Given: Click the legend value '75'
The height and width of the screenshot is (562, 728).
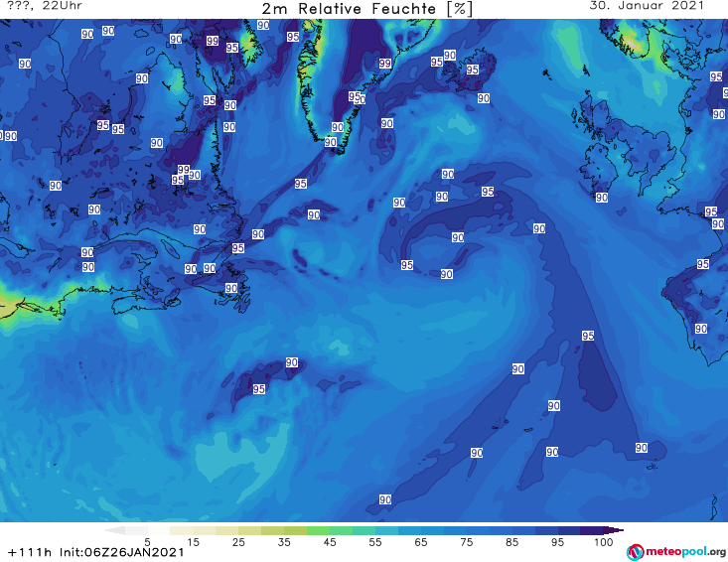Looking at the screenshot, I should tap(466, 542).
